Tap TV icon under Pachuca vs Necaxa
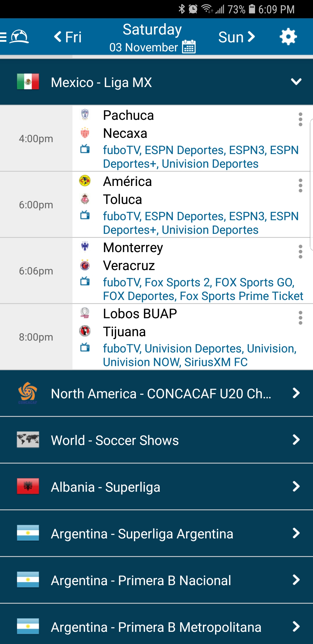The image size is (313, 644). coord(85,149)
